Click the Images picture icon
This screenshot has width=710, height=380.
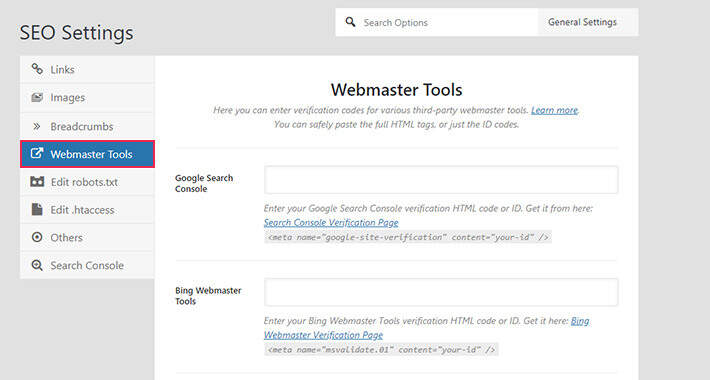37,97
